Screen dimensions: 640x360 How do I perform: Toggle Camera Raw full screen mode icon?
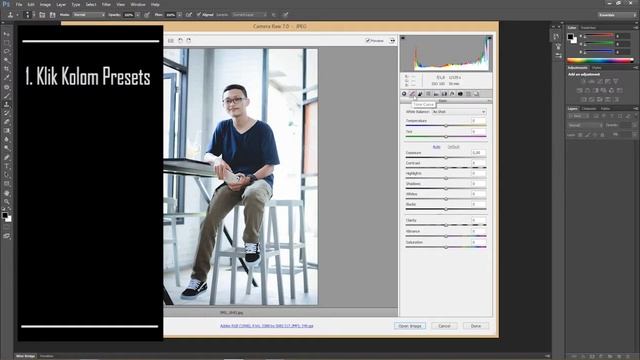pyautogui.click(x=392, y=40)
